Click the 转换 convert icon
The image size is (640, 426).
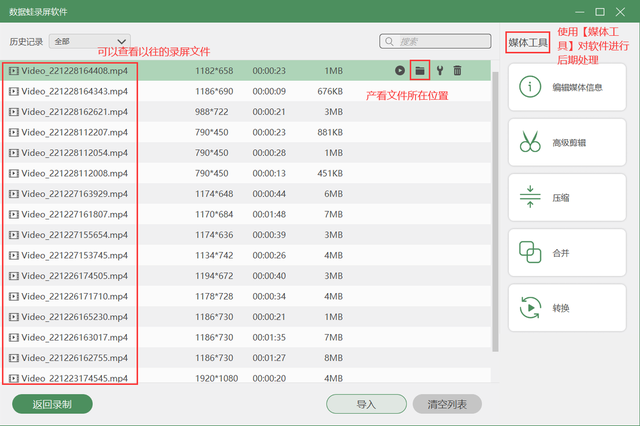pos(530,307)
